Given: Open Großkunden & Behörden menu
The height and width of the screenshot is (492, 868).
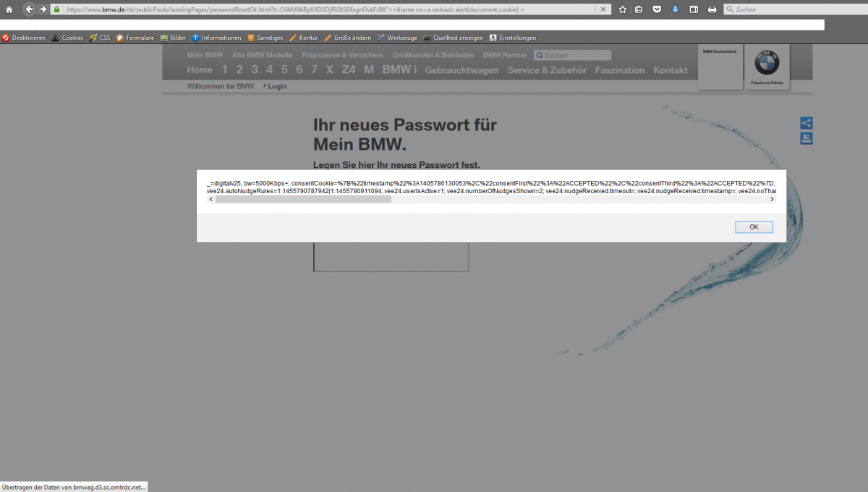Looking at the screenshot, I should click(x=433, y=55).
